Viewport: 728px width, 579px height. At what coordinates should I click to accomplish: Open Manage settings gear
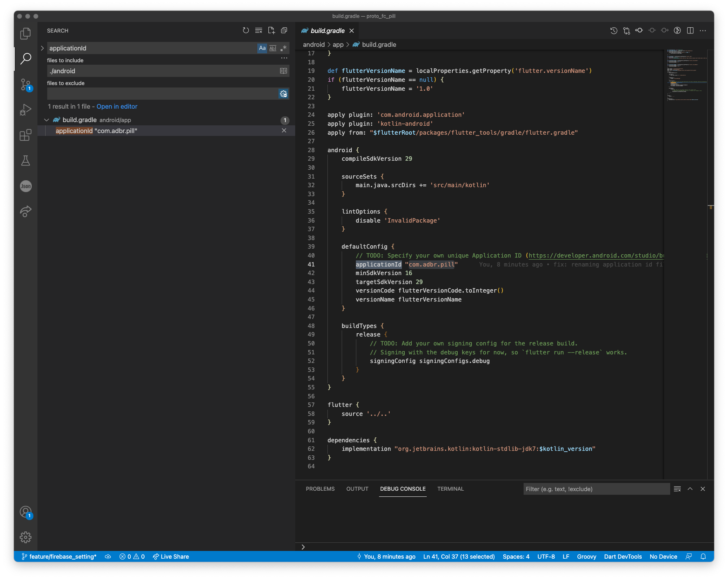point(26,537)
